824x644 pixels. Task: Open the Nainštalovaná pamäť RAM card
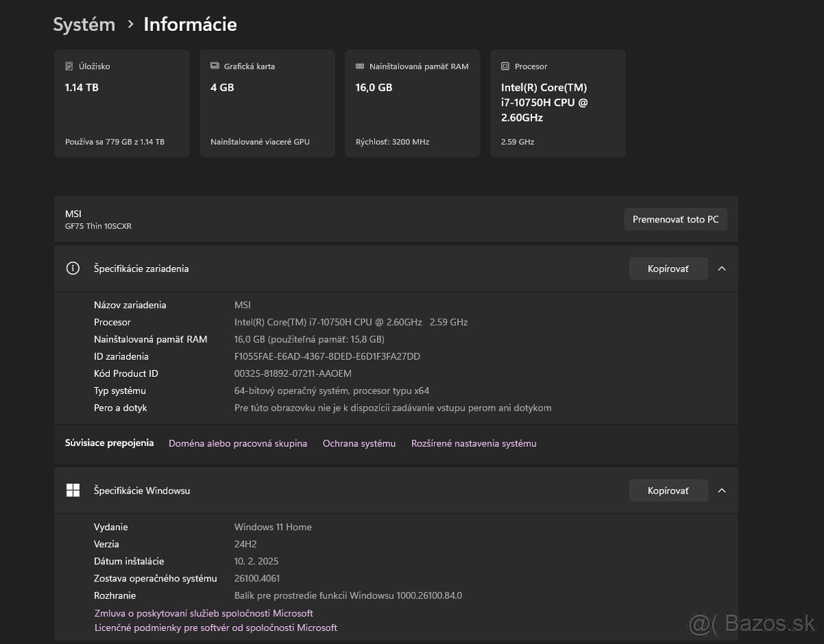click(413, 104)
